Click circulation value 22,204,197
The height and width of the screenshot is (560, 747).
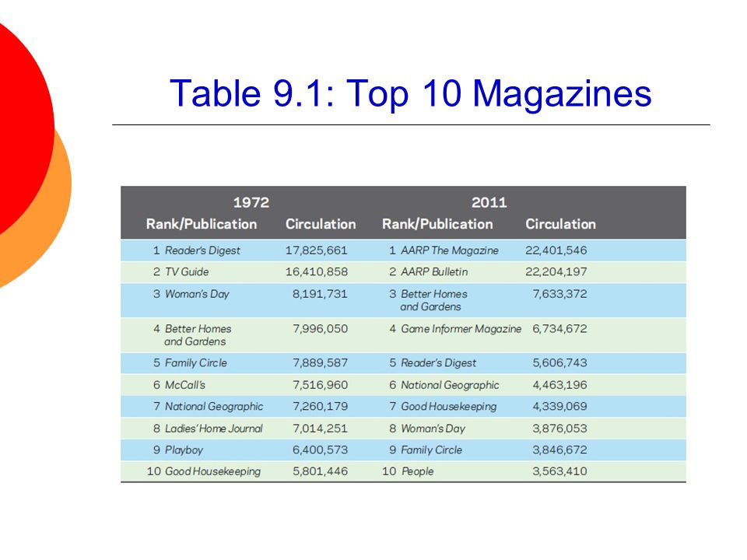point(556,272)
